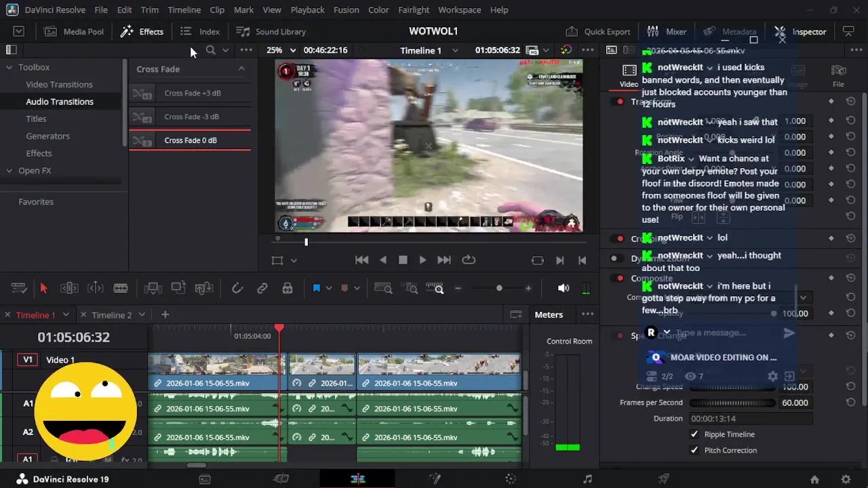Screen dimensions: 868x488
Task: Toggle timeline Snapping magnet icon
Action: 237,288
